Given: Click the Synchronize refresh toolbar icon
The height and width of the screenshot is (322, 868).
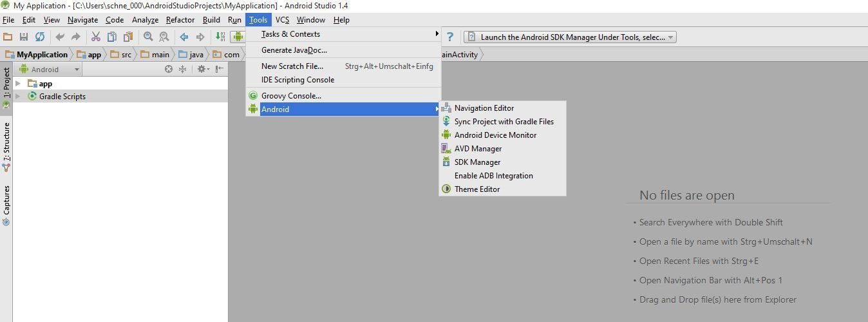Looking at the screenshot, I should tap(40, 37).
